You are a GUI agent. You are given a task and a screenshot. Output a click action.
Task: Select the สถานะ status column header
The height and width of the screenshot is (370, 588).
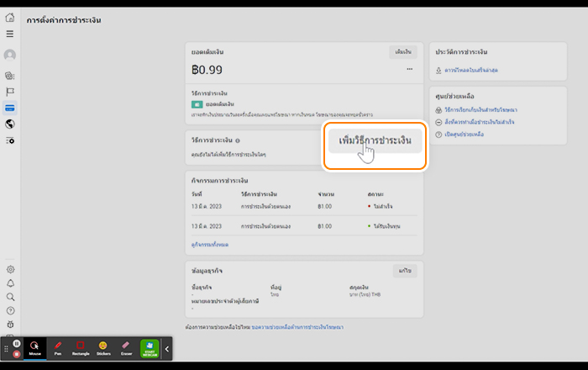(375, 194)
